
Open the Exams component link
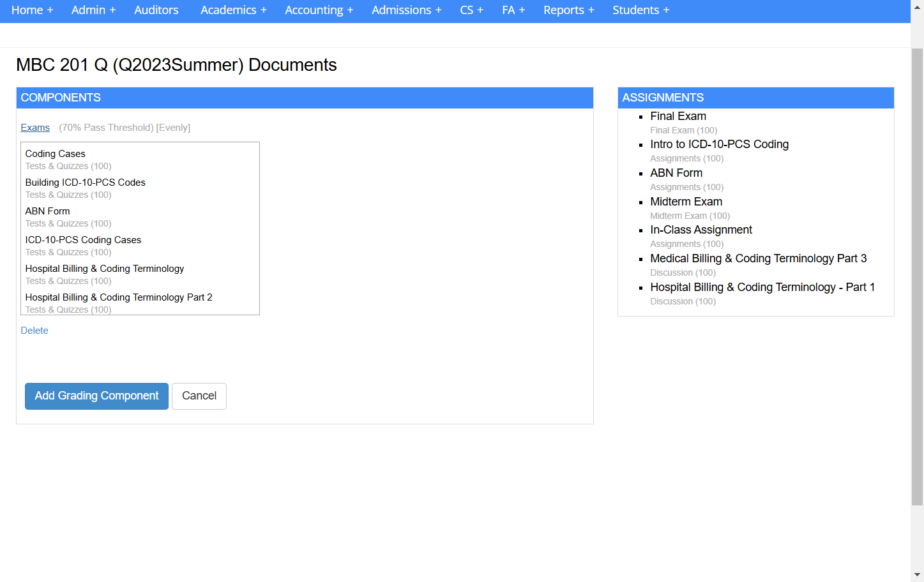(35, 128)
